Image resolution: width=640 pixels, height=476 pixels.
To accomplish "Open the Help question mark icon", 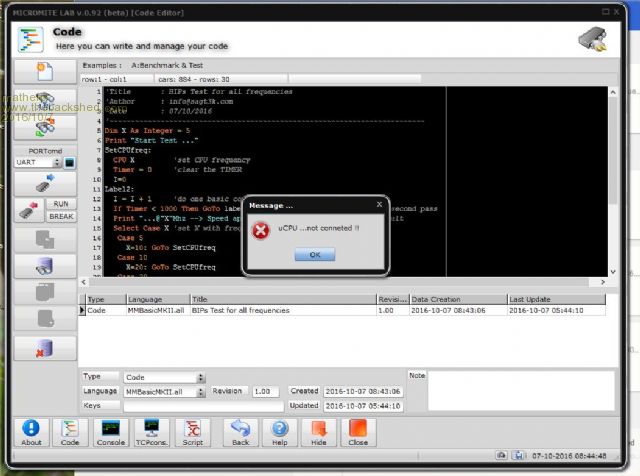I will pyautogui.click(x=280, y=432).
